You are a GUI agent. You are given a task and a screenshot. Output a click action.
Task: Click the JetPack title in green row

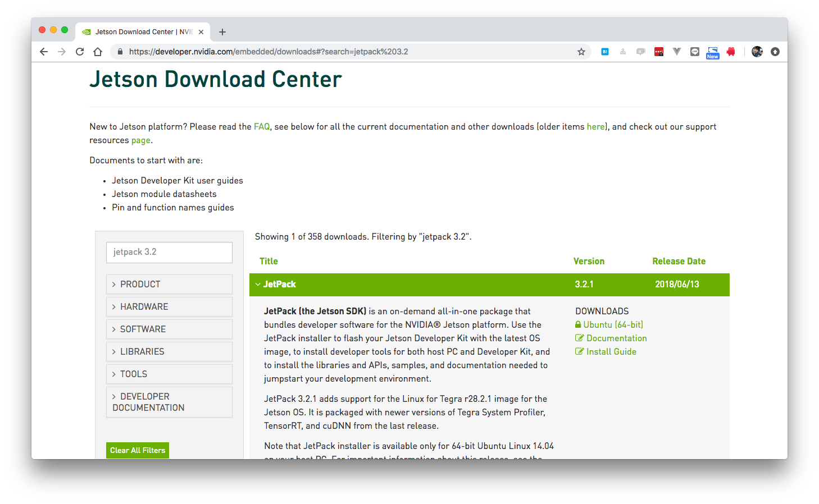280,284
